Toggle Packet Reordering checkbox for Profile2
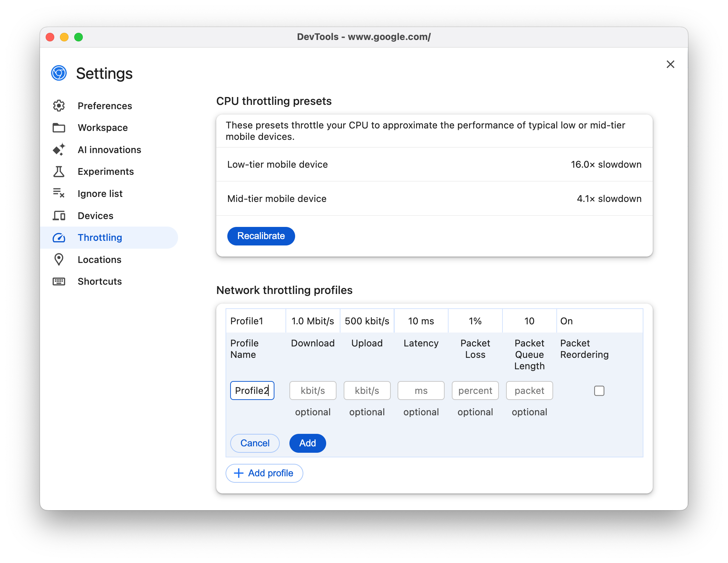The image size is (728, 563). [599, 390]
